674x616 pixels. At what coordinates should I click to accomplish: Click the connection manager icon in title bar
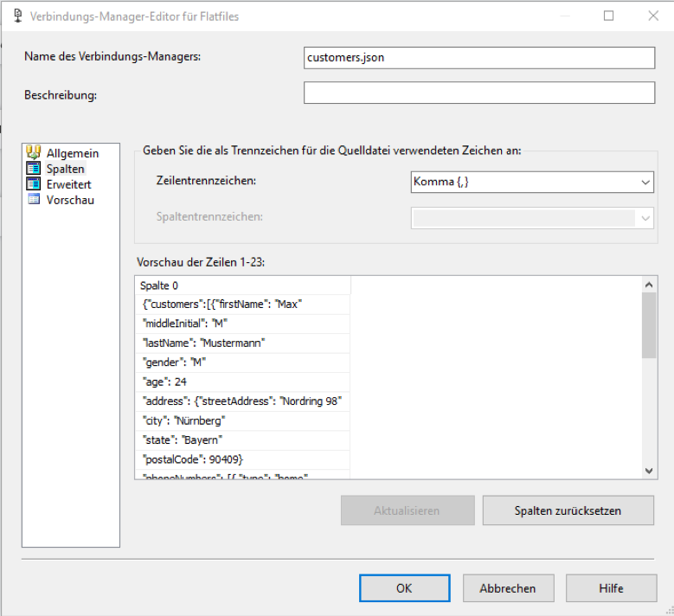tap(16, 16)
